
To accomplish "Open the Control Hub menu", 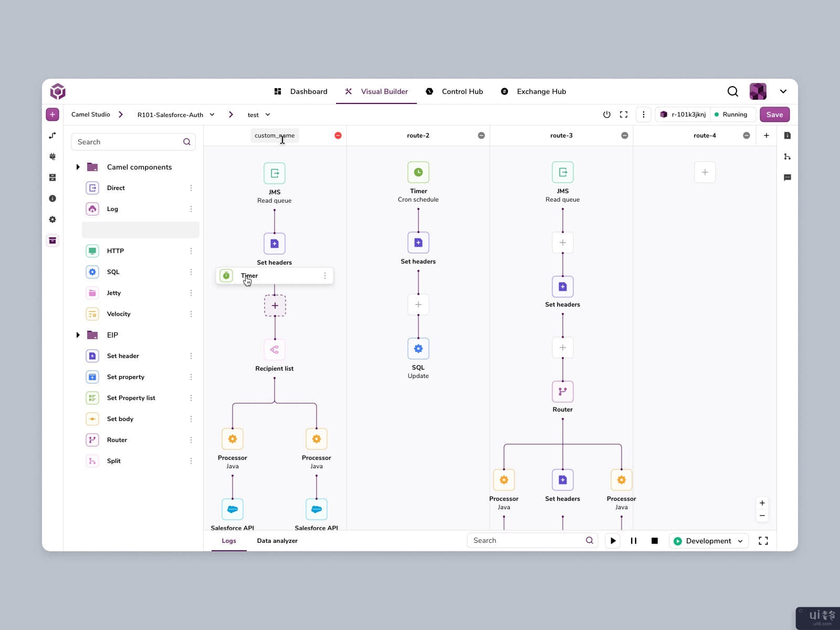I will (x=454, y=91).
